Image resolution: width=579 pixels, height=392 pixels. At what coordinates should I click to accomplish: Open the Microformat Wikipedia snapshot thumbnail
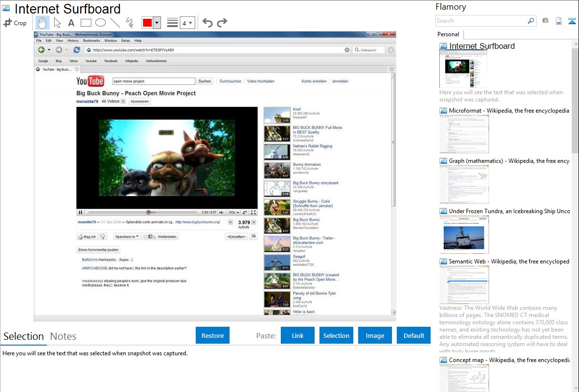pyautogui.click(x=464, y=134)
